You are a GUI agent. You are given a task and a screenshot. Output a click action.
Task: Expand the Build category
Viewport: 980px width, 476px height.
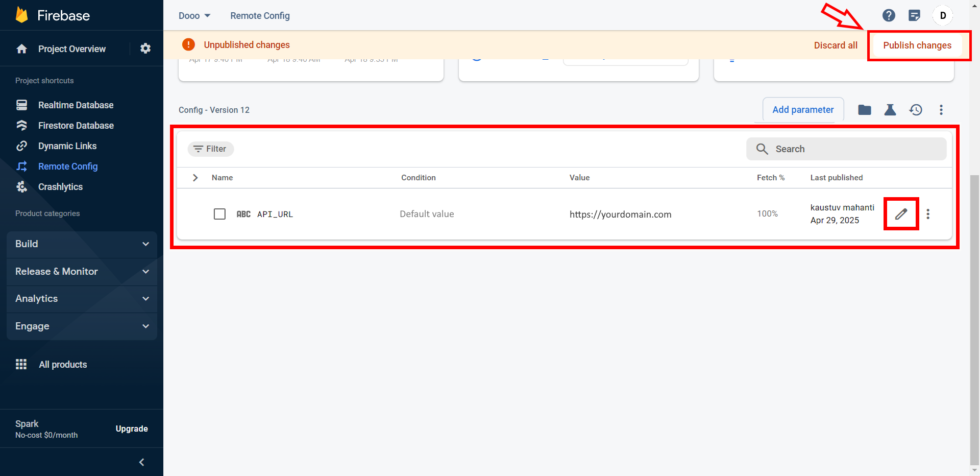coord(82,244)
